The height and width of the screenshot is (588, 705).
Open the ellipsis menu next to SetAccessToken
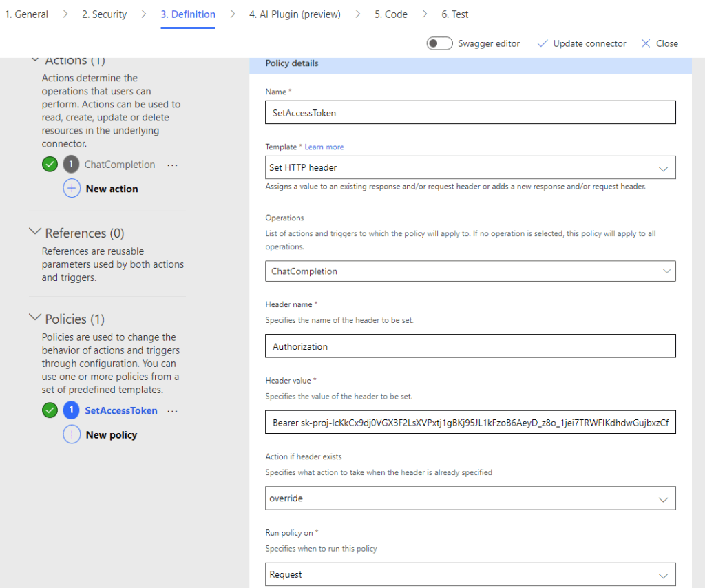coord(173,411)
